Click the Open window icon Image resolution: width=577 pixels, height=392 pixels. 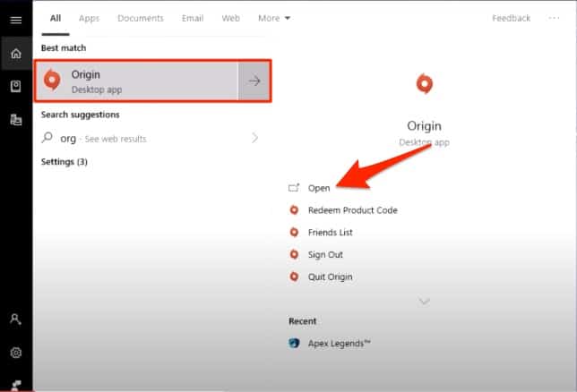[294, 188]
